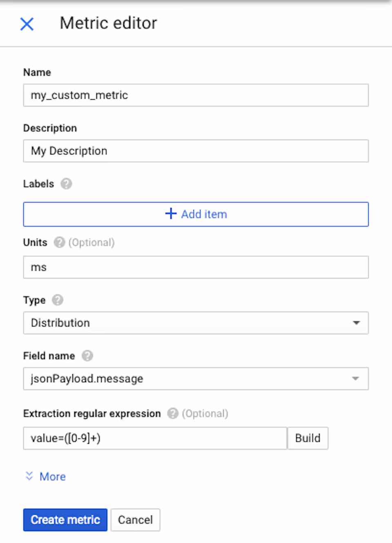
Task: Click the Create metric button
Action: point(65,520)
